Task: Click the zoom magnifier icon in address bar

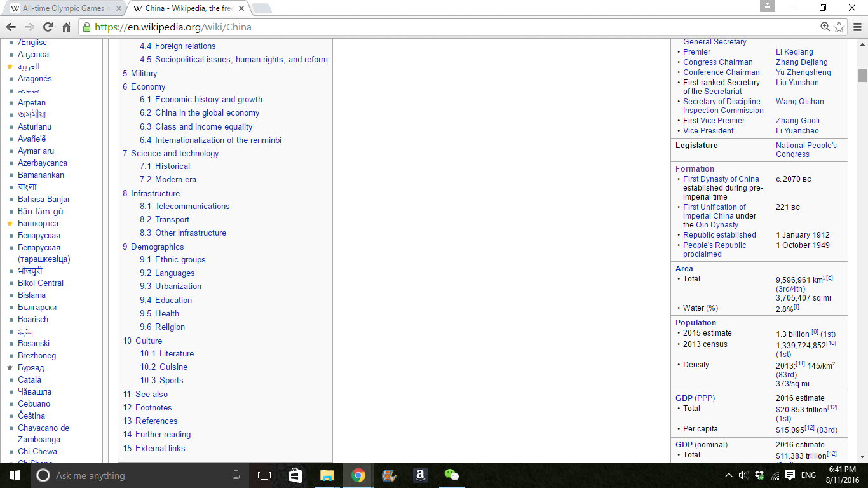Action: click(x=825, y=27)
